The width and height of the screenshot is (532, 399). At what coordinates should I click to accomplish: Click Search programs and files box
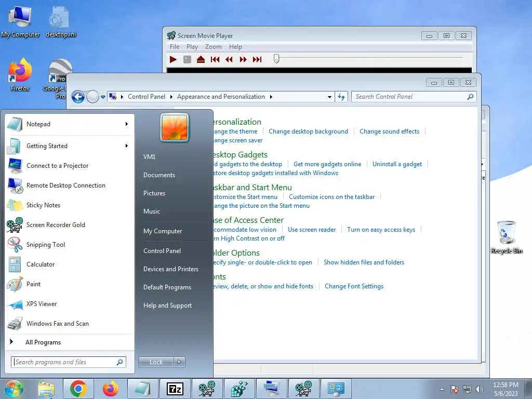[68, 362]
